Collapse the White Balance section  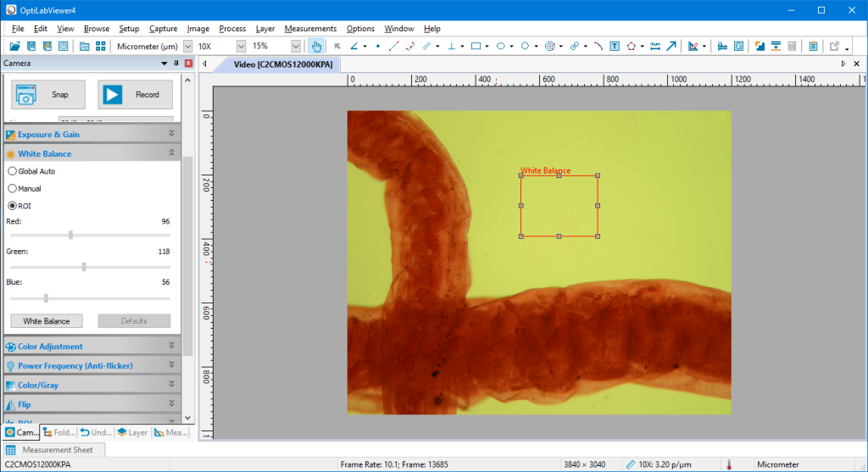pos(92,153)
